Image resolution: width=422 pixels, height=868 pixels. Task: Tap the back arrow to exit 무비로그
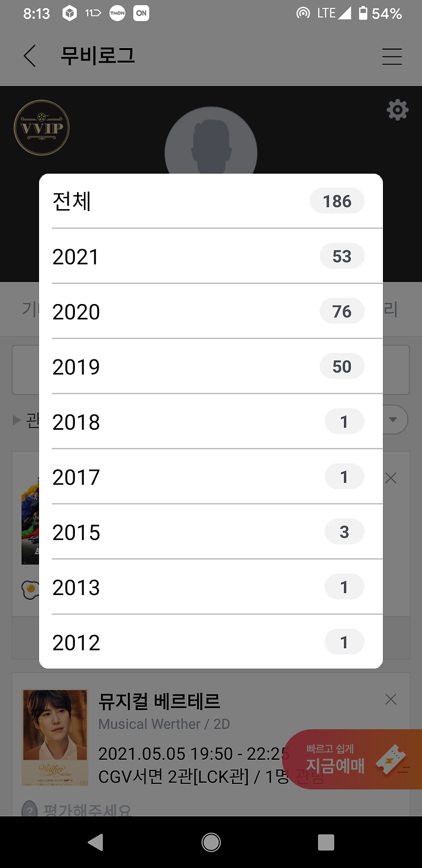point(30,56)
